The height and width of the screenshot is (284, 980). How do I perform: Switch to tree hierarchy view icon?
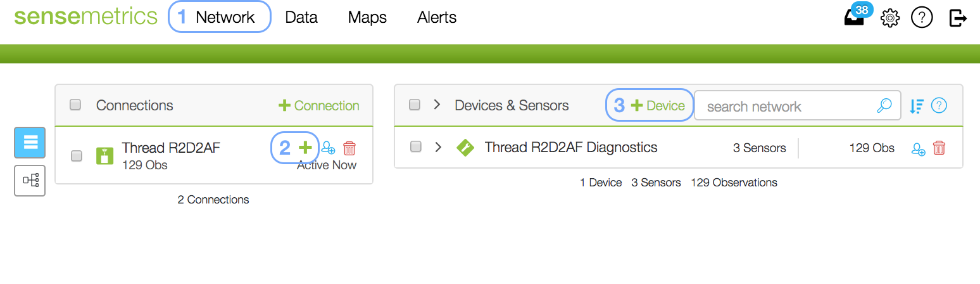[30, 181]
